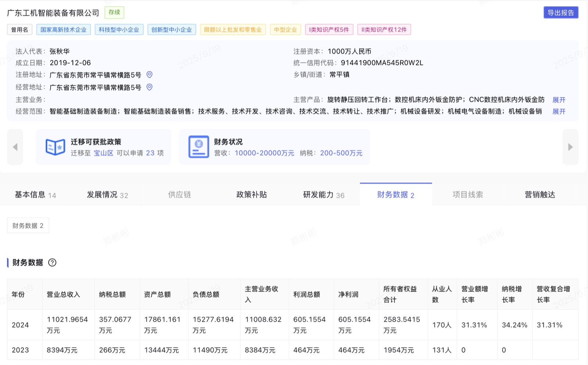Image resolution: width=588 pixels, height=365 pixels.
Task: Select the 财务数据 main tab
Action: point(395,195)
